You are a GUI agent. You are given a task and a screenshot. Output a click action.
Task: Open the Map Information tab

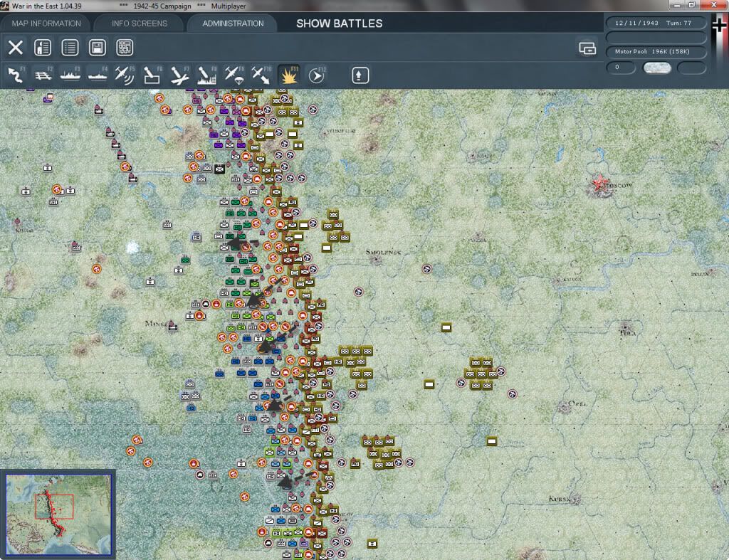pyautogui.click(x=46, y=23)
